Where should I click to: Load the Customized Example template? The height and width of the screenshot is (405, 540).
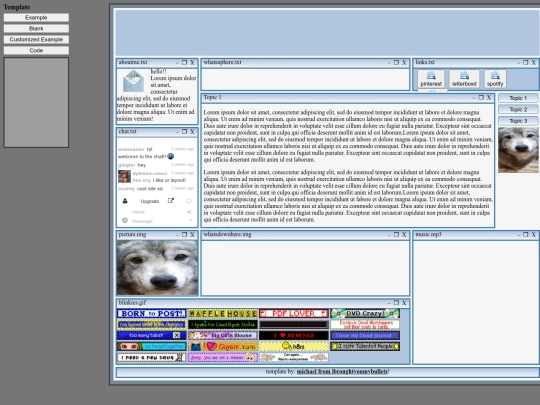36,40
